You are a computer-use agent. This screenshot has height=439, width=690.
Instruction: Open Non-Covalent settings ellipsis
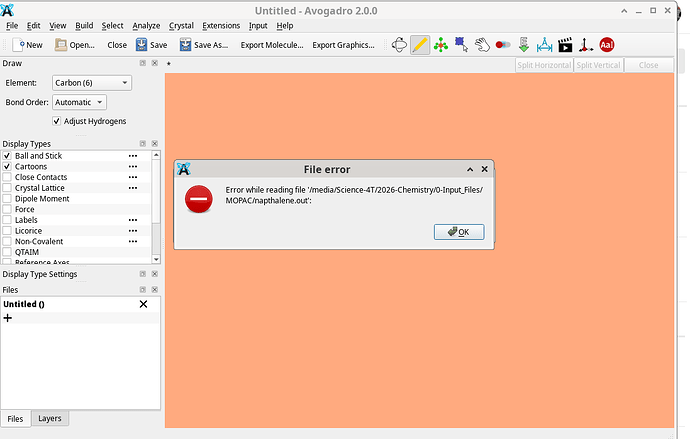coord(133,241)
